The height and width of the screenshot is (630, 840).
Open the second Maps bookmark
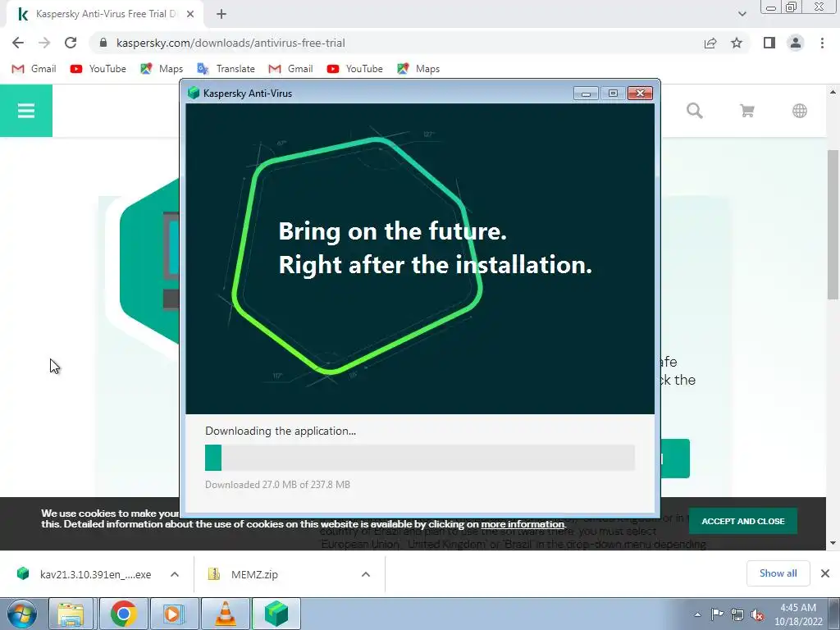point(418,69)
